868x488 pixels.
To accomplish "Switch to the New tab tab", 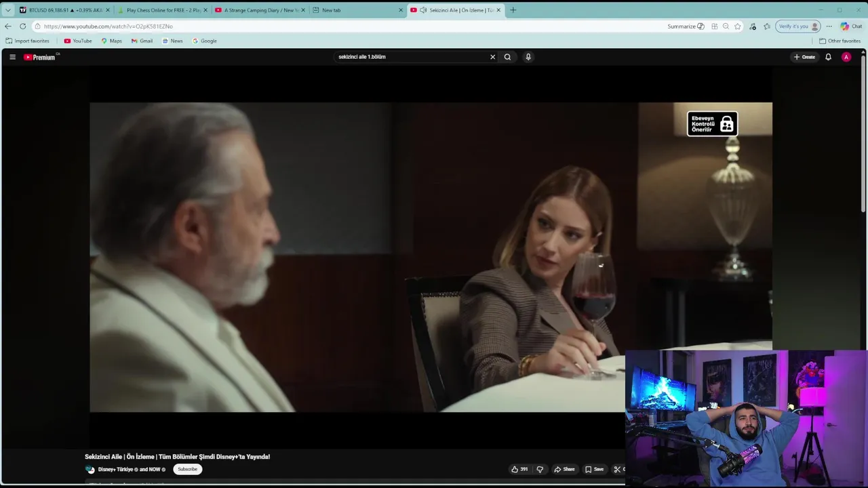I will tap(357, 10).
